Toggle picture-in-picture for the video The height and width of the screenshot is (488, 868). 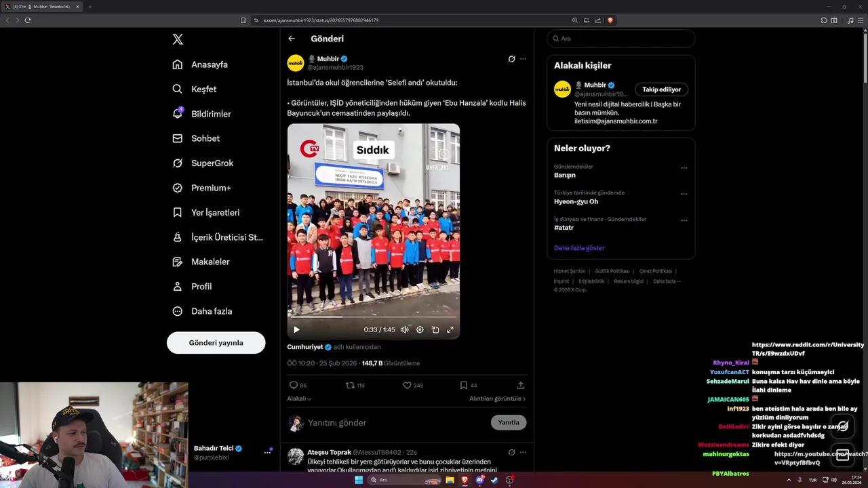point(435,329)
